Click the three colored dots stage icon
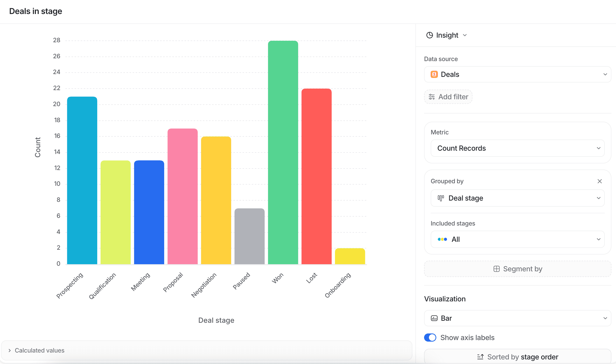616x364 pixels. click(442, 239)
